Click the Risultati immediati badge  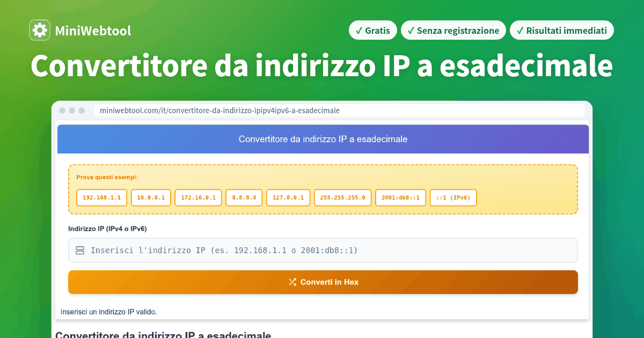[562, 31]
